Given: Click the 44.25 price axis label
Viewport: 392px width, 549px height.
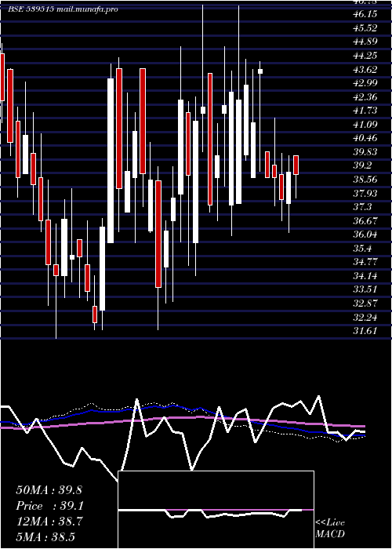Looking at the screenshot, I should tap(365, 56).
